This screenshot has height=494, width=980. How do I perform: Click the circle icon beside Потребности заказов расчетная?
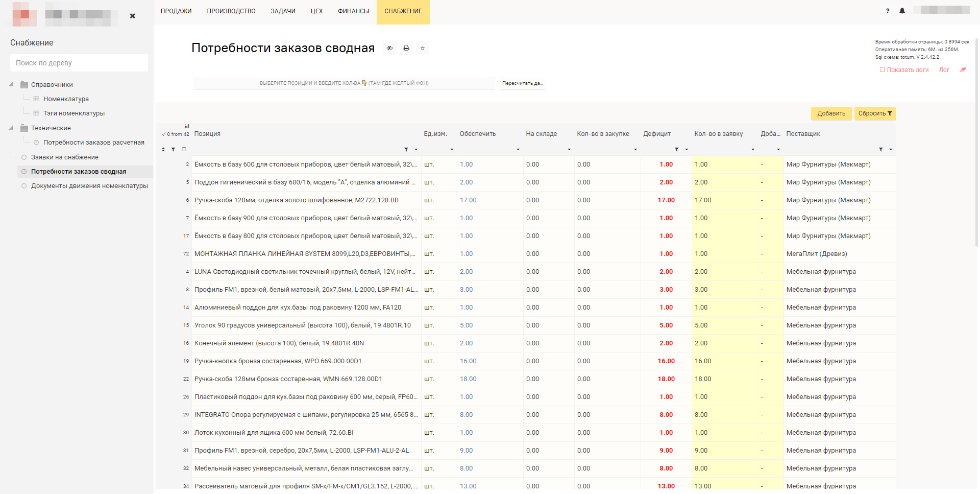pos(36,143)
